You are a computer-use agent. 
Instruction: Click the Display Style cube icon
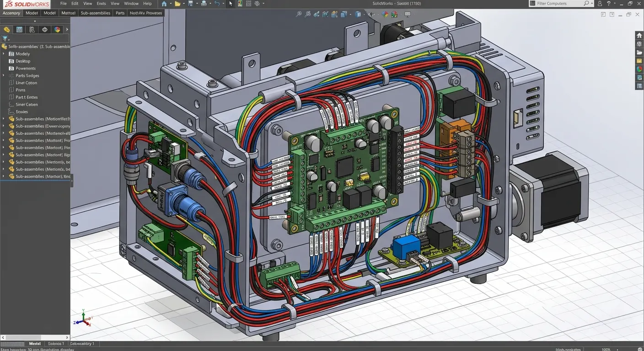358,15
